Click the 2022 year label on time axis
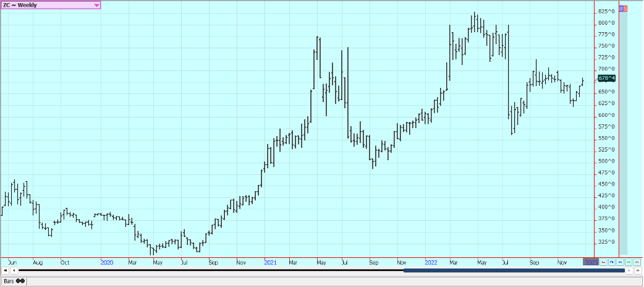Screen dimensions: 644x287 point(431,262)
